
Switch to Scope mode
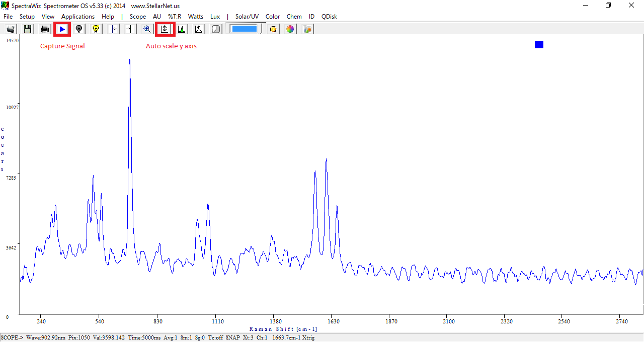(x=138, y=17)
